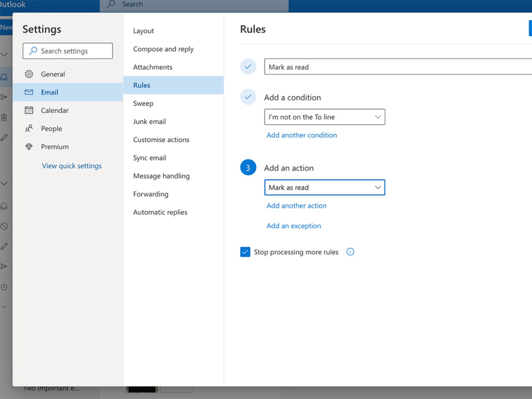Open the Inbox folder icon
The width and height of the screenshot is (532, 399).
4,77
